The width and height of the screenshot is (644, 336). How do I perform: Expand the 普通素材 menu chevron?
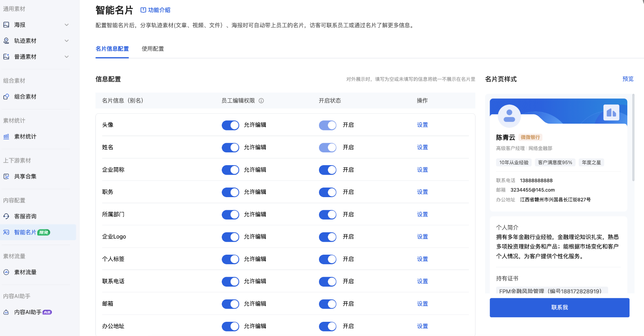[67, 57]
